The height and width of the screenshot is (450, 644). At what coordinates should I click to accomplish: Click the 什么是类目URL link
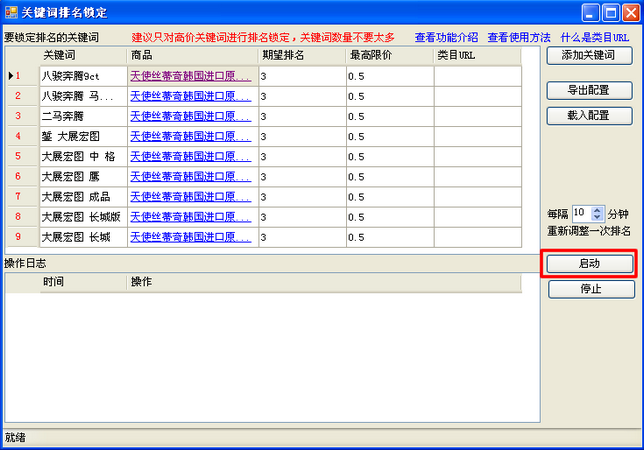click(x=595, y=37)
